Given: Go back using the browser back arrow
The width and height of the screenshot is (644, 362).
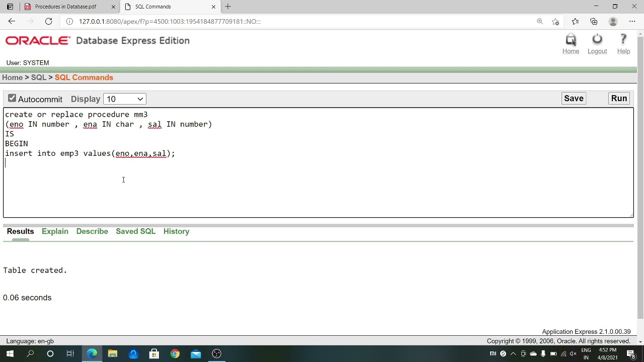Looking at the screenshot, I should [x=12, y=21].
